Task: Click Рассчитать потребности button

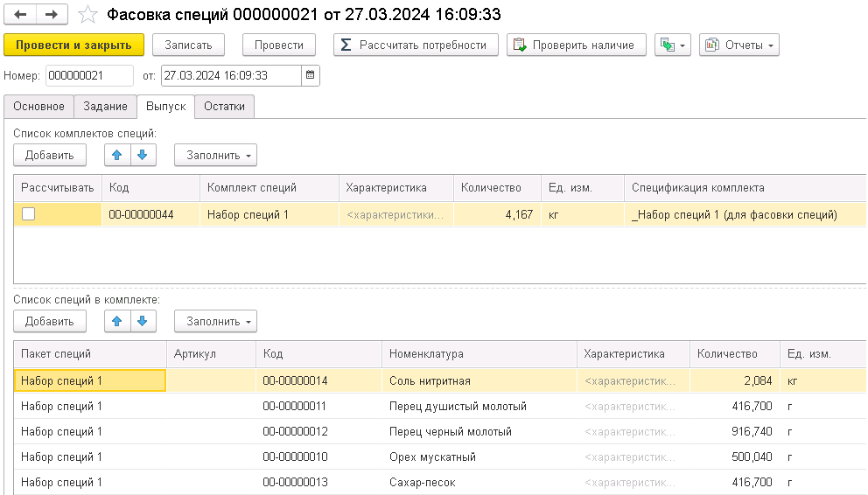Action: point(415,45)
